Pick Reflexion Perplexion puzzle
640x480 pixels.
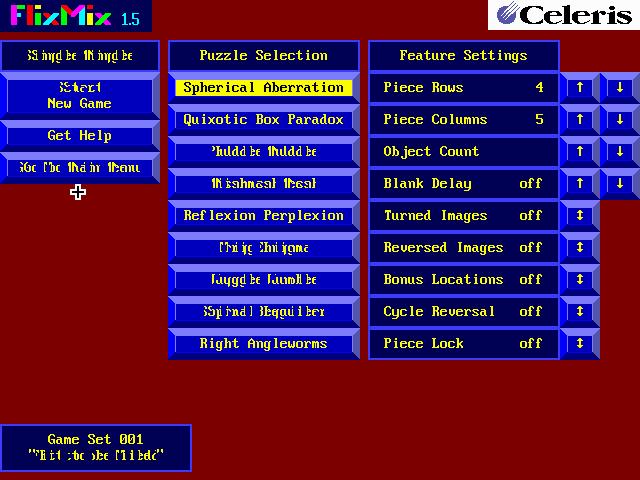pos(264,216)
